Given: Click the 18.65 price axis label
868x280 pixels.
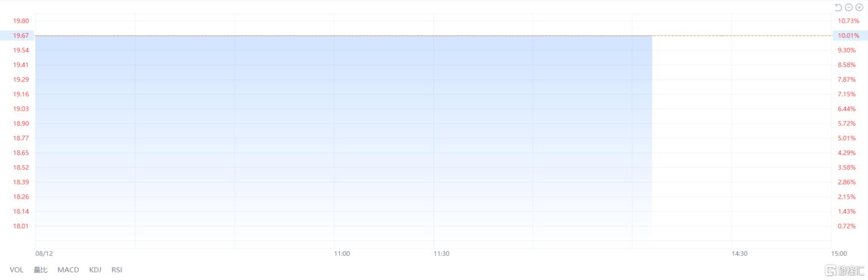Looking at the screenshot, I should tap(21, 153).
